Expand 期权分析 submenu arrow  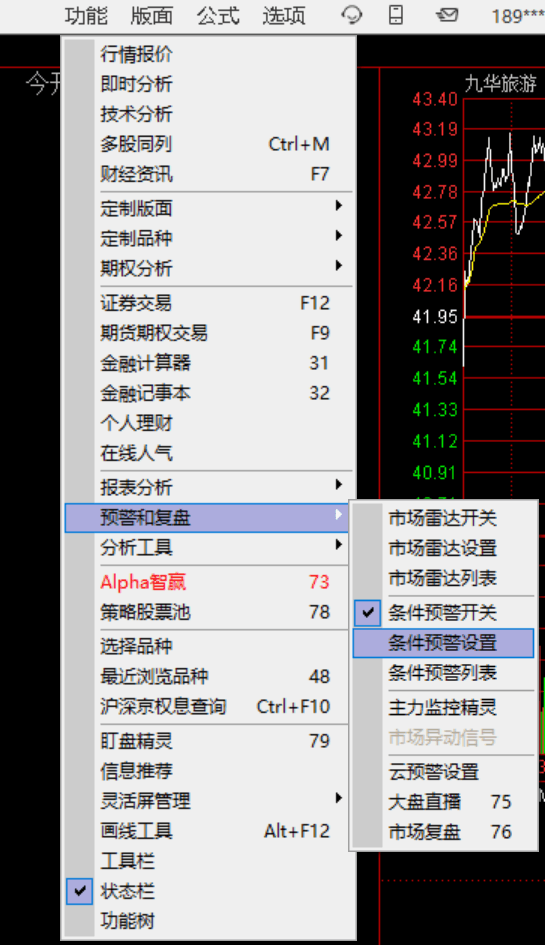[x=338, y=266]
